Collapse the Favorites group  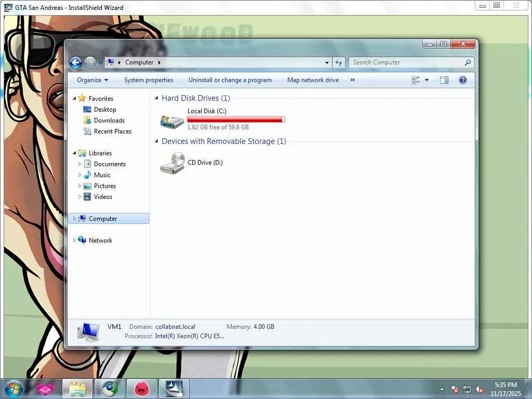[x=75, y=98]
